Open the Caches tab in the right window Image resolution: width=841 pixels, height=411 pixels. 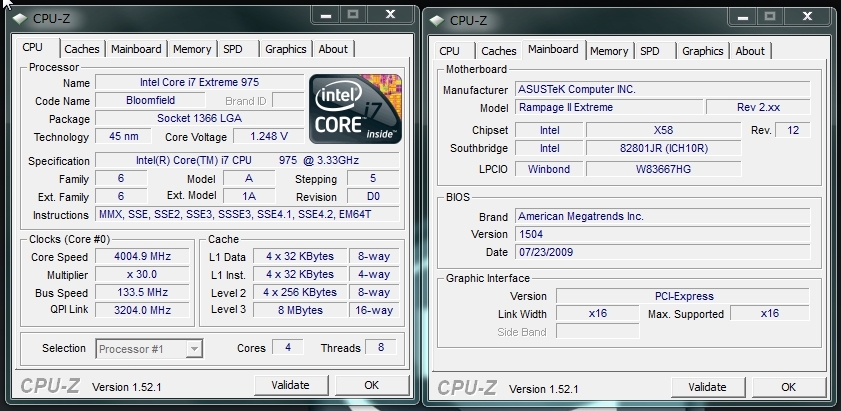(499, 51)
